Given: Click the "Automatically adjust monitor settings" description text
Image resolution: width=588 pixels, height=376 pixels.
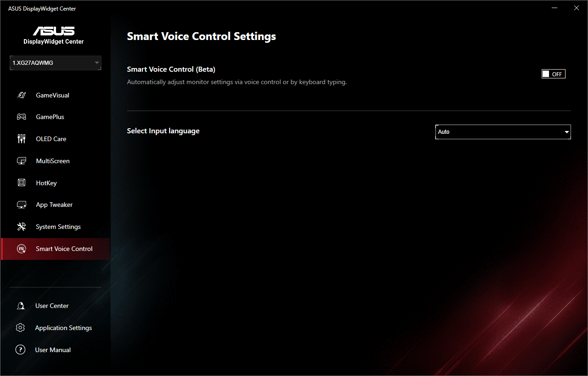Looking at the screenshot, I should tap(237, 82).
